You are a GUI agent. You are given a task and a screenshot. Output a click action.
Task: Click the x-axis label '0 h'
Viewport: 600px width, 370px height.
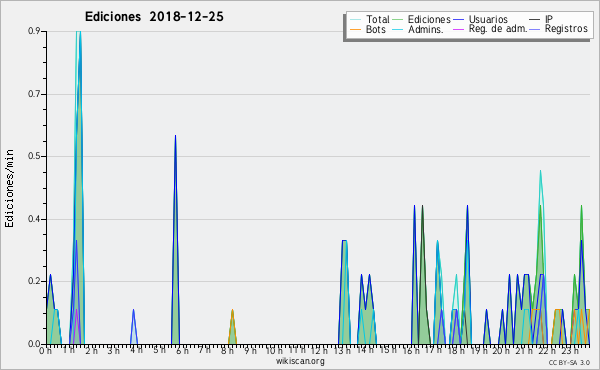pos(46,351)
